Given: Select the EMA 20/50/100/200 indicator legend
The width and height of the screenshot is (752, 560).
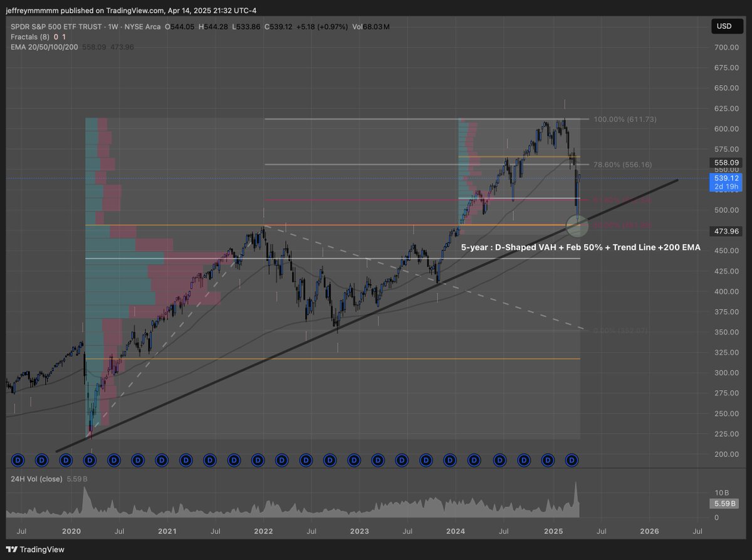Looking at the screenshot, I should pyautogui.click(x=44, y=47).
